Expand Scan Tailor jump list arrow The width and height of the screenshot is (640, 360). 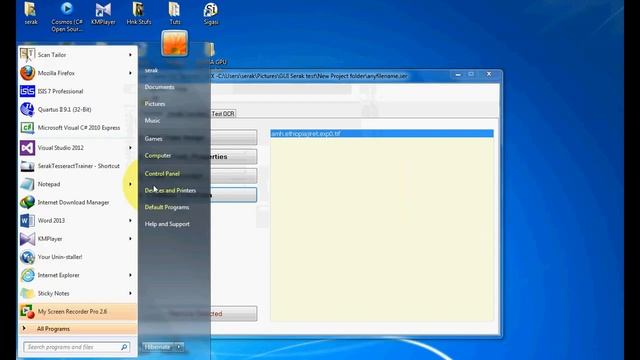130,55
